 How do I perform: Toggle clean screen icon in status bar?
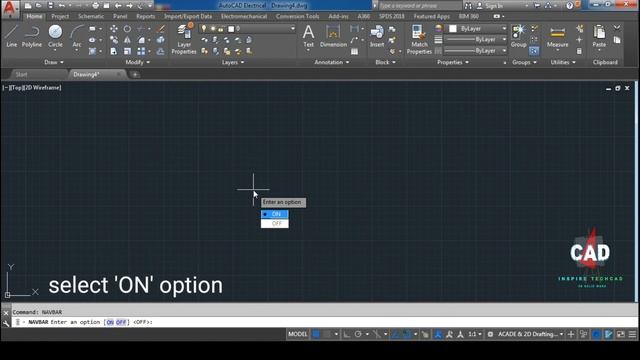point(620,334)
